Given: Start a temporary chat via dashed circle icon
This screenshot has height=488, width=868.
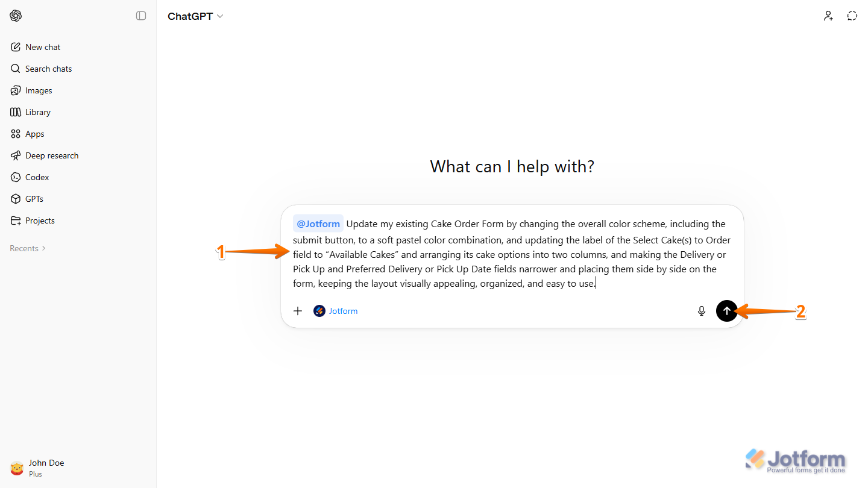Looking at the screenshot, I should click(x=852, y=16).
